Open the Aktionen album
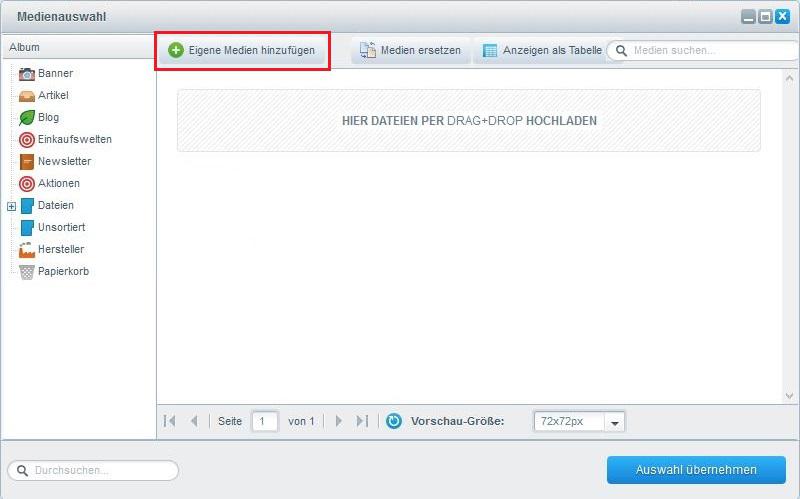Viewport: 800px width, 499px height. (58, 183)
